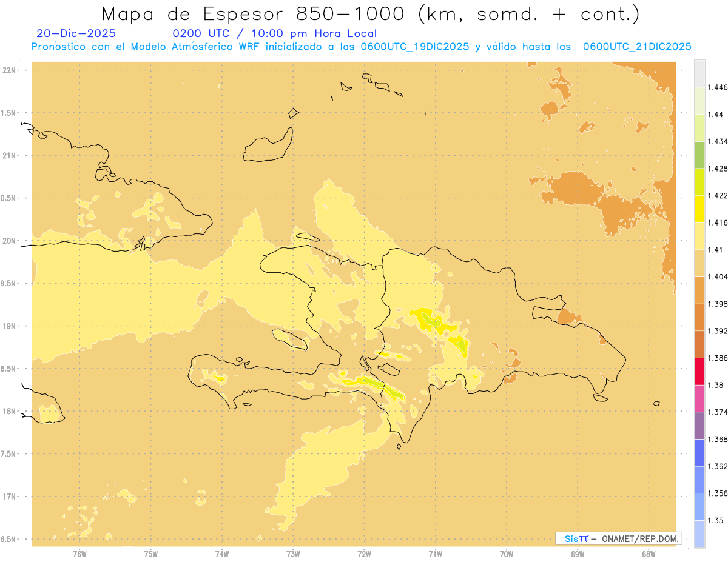Click the 70W longitude label
728x562 pixels.
click(506, 554)
